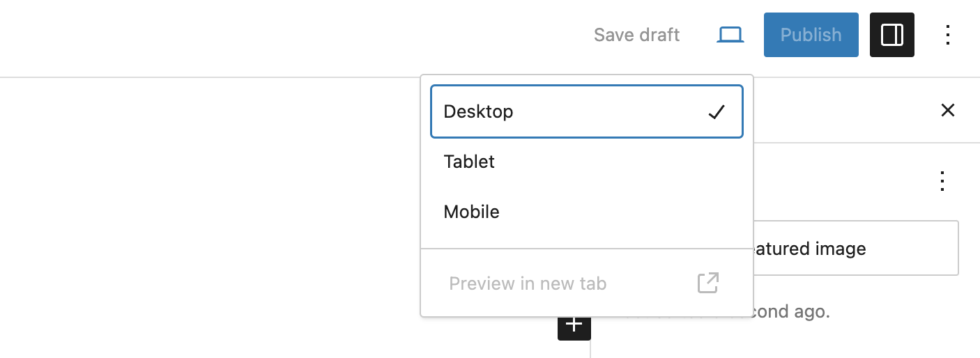The image size is (980, 358).
Task: Click the word Mobile in the dropdown
Action: click(x=471, y=212)
